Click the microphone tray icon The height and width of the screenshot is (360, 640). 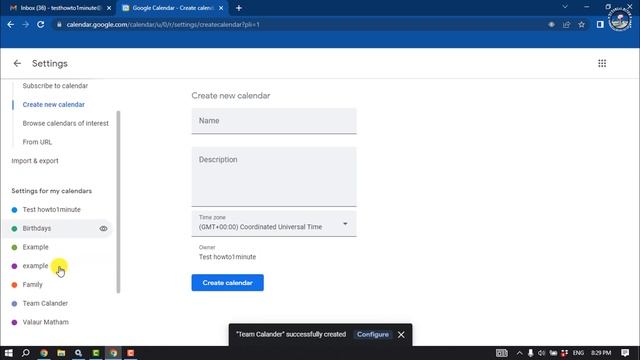click(530, 353)
